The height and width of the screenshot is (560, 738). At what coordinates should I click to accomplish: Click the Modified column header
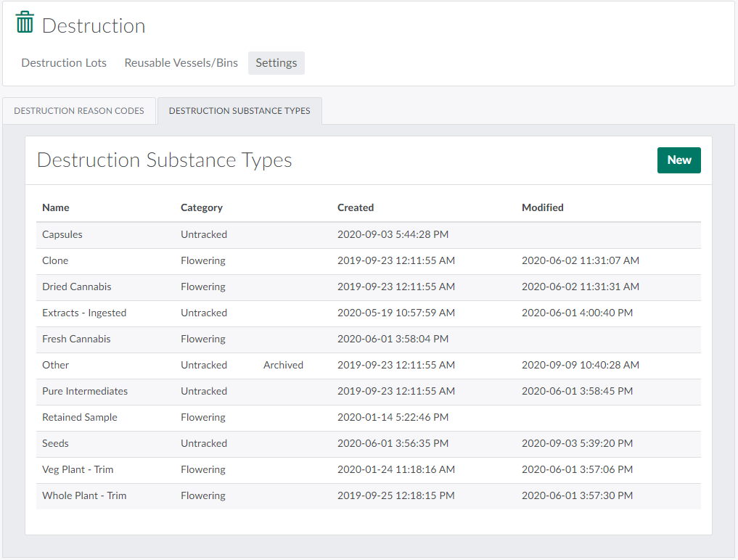542,207
